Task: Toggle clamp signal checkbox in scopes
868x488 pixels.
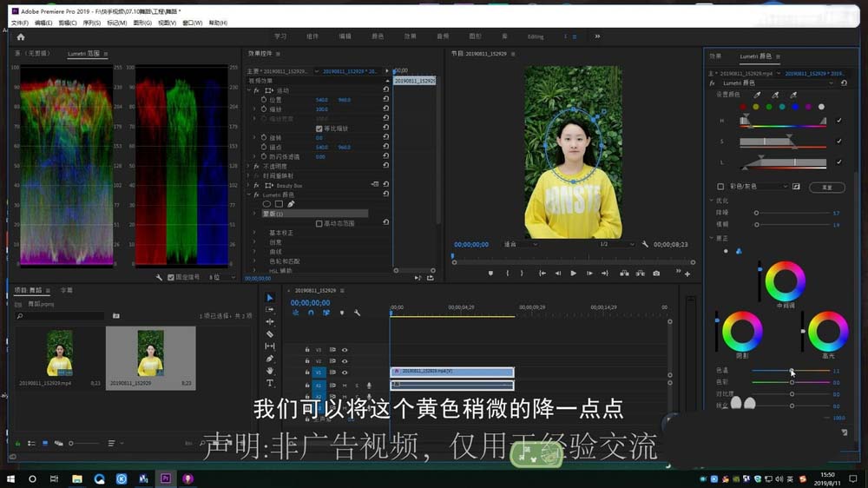Action: pyautogui.click(x=170, y=278)
